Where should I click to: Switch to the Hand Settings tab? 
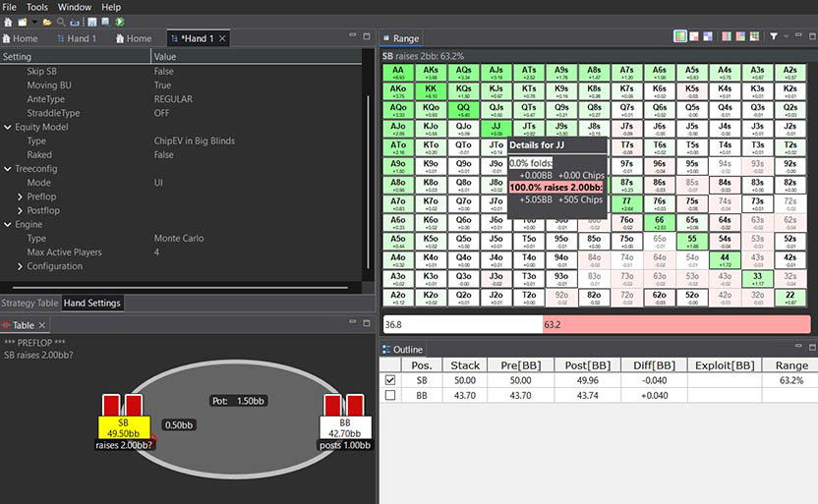pyautogui.click(x=92, y=303)
